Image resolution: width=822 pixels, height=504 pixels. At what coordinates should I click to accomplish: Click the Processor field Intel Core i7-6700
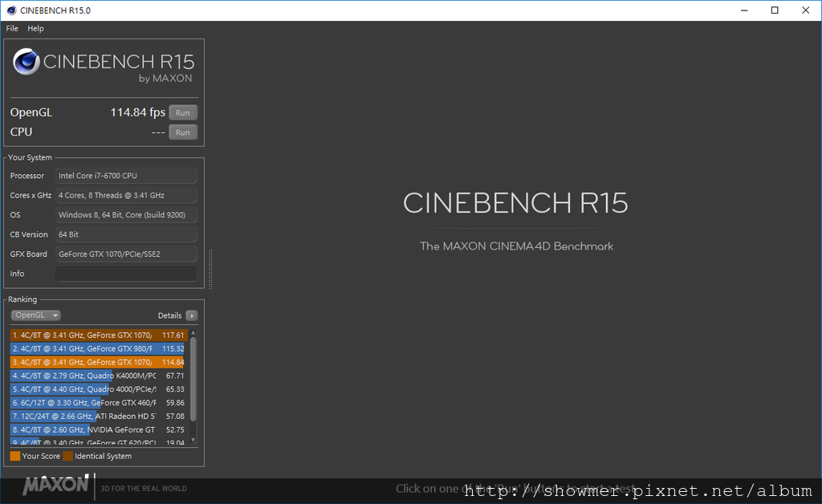126,176
